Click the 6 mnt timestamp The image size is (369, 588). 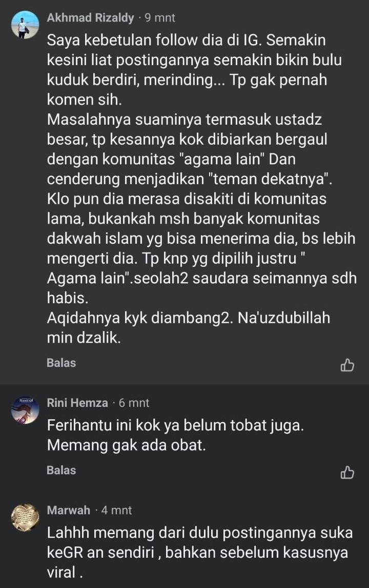coord(134,403)
